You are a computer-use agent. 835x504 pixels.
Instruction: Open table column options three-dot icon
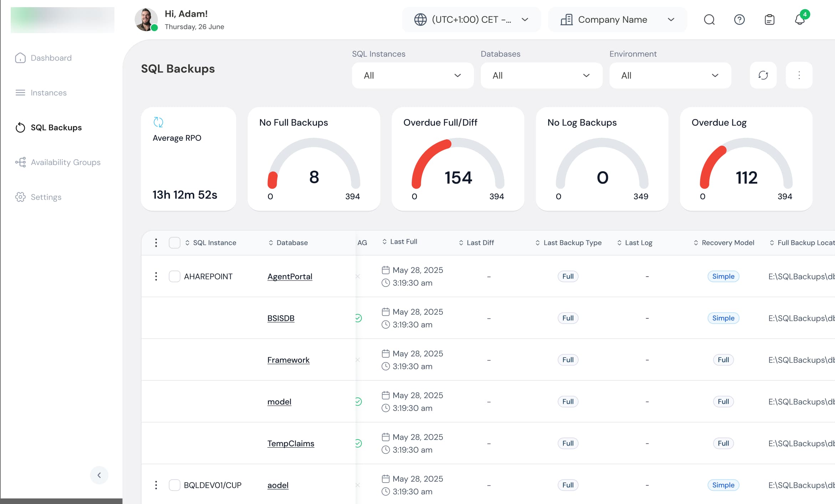[156, 243]
